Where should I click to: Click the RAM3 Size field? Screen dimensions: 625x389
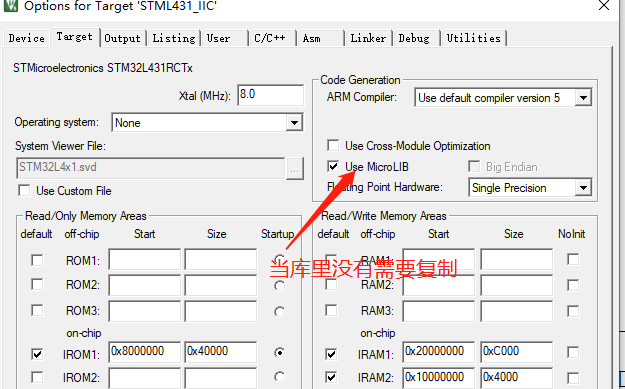[x=517, y=311]
